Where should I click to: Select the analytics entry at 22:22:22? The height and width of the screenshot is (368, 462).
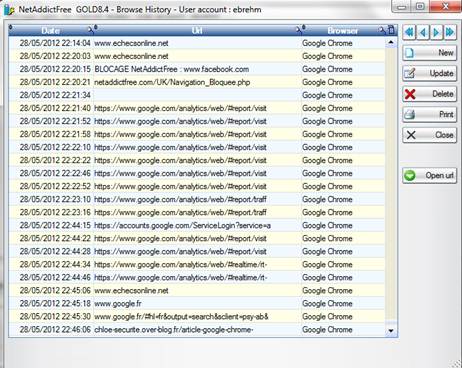[197, 160]
